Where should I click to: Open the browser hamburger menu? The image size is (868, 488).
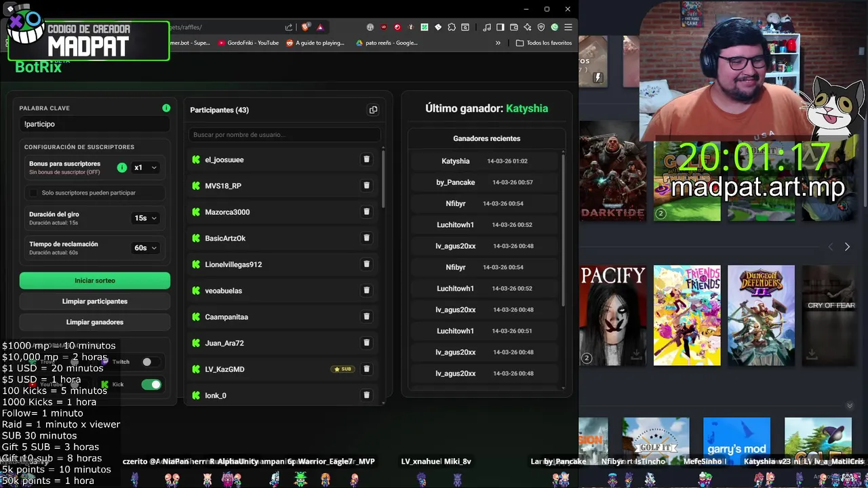(x=568, y=27)
